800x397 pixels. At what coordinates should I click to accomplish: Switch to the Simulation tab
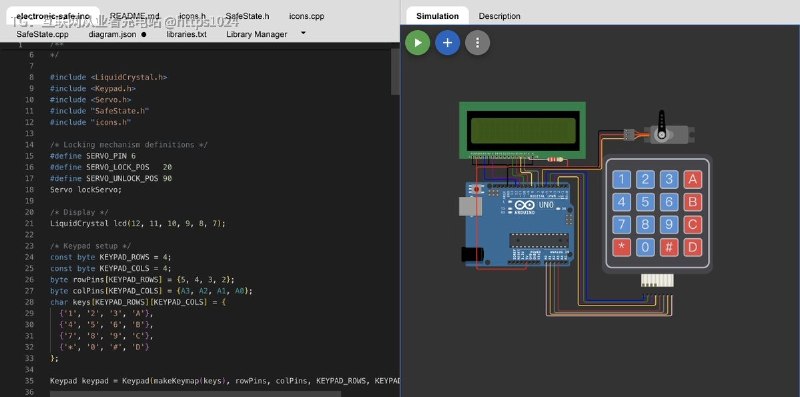pos(437,16)
